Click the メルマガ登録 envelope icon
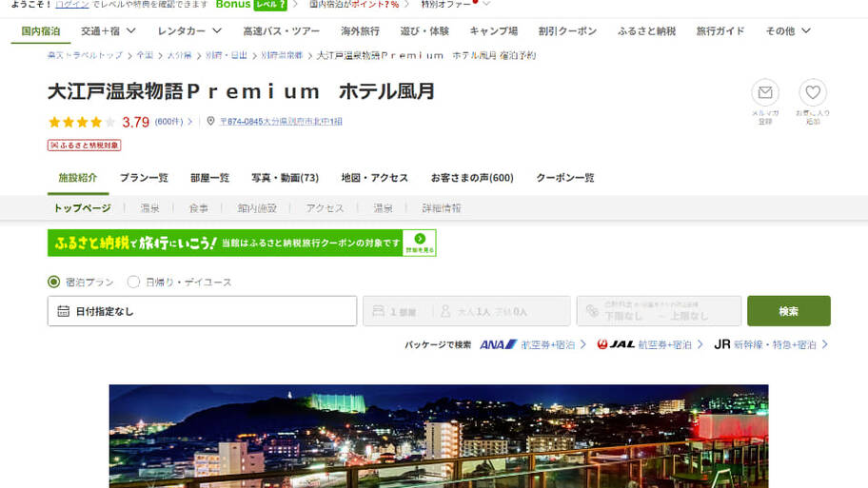 (x=764, y=93)
